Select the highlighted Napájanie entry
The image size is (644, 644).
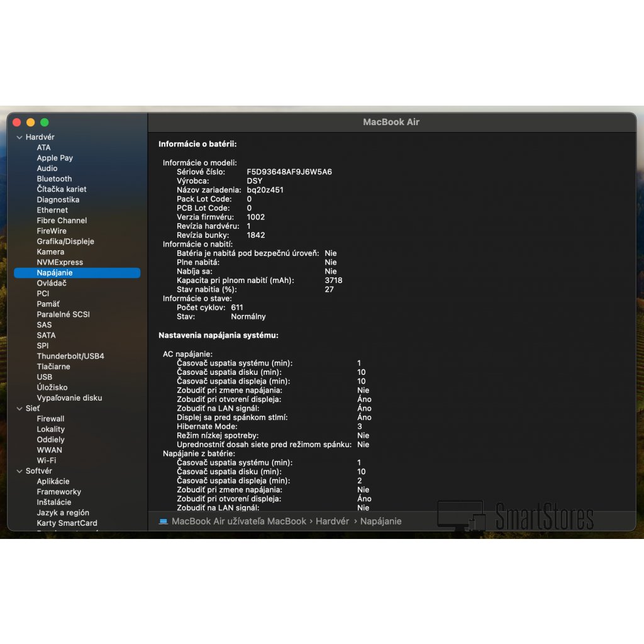pyautogui.click(x=77, y=273)
